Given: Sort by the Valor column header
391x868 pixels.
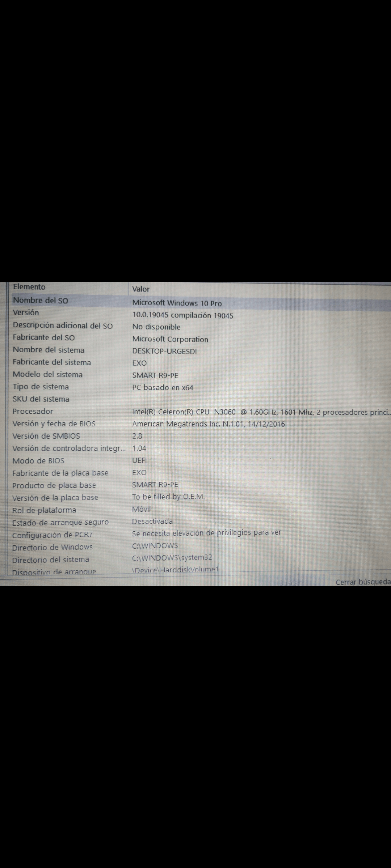Looking at the screenshot, I should click(x=141, y=289).
